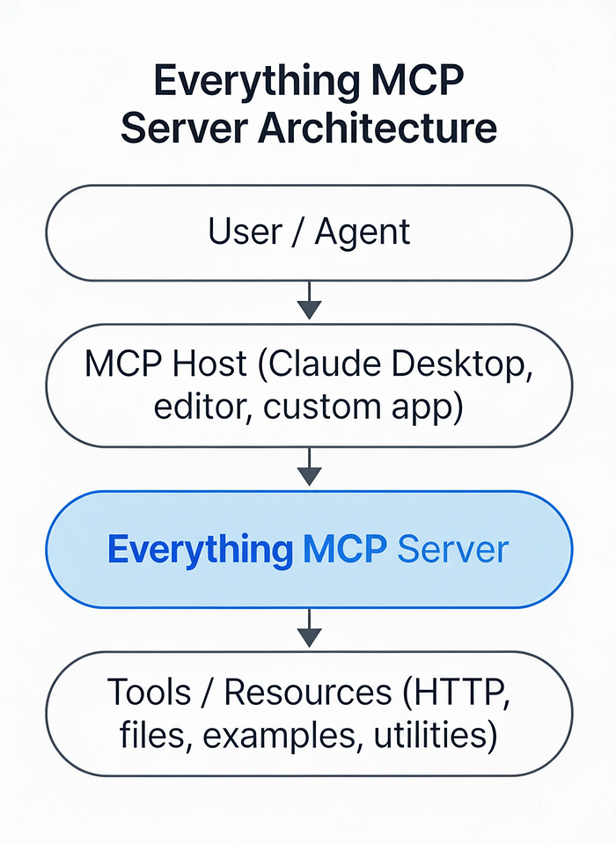Screen dimensions: 616x844
Task: Select the 'Tools / Resources' box
Action: pos(309,713)
